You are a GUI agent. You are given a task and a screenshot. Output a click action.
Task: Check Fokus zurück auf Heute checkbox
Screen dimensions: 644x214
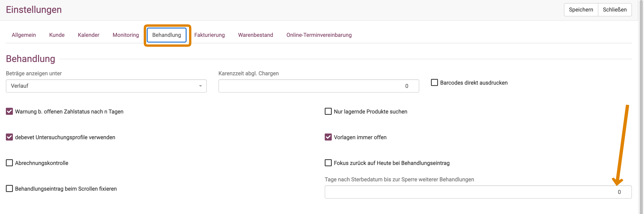(328, 163)
